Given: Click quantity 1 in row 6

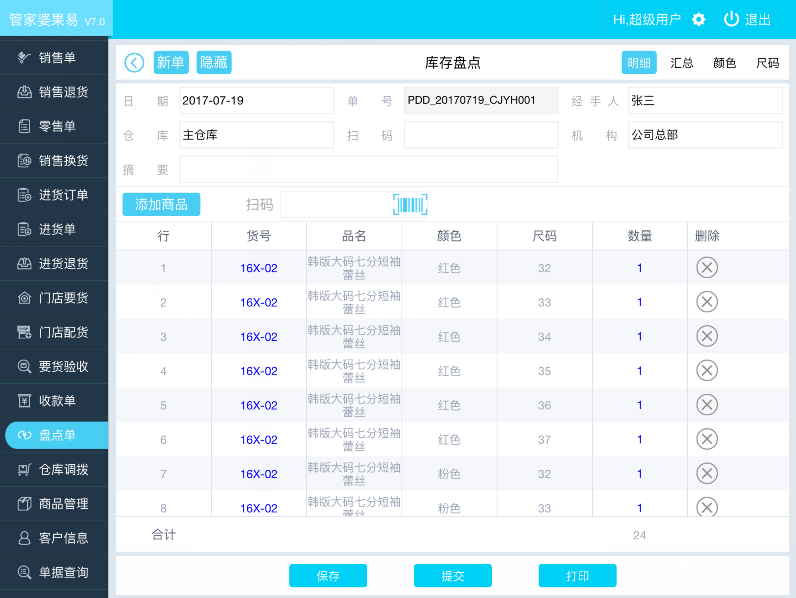Looking at the screenshot, I should coord(640,439).
